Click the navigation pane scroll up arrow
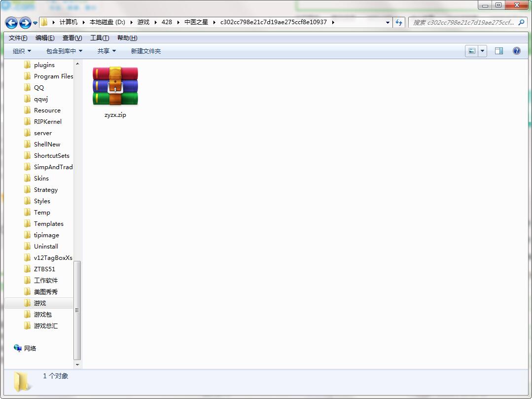Viewport: 532px width, 399px height. [x=77, y=64]
